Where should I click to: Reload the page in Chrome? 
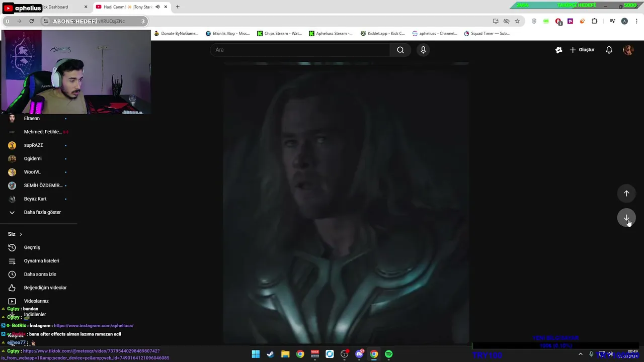pyautogui.click(x=31, y=21)
